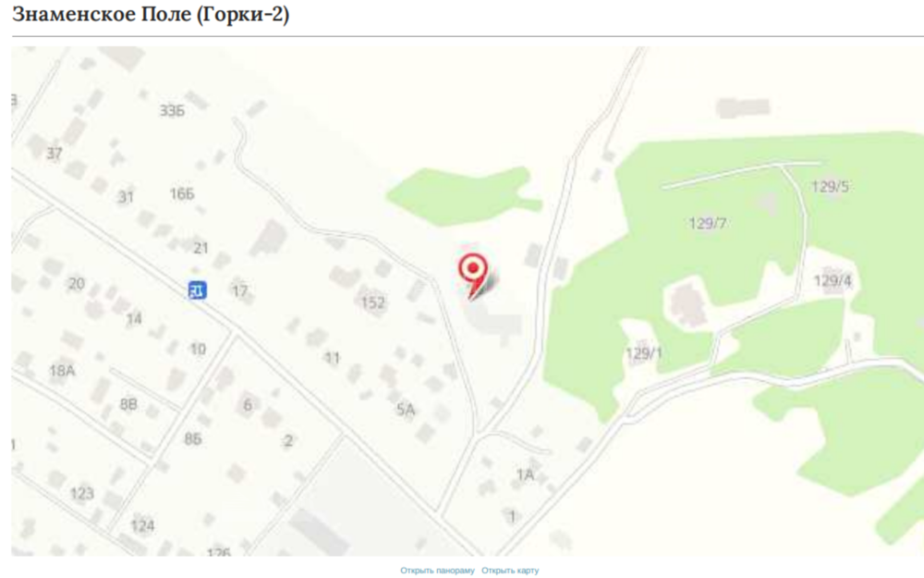Select house number 152 on map
924x578 pixels.
[x=373, y=302]
